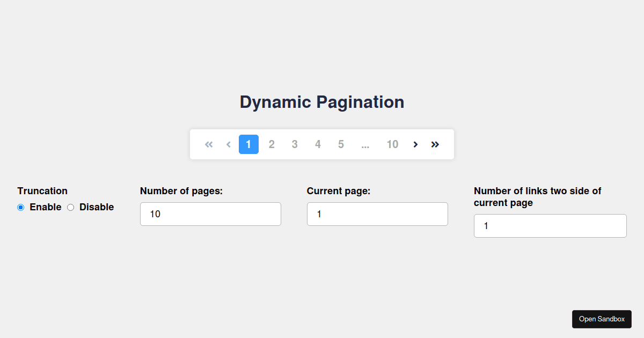The height and width of the screenshot is (338, 644).
Task: Select page 3 in the pagination bar
Action: [295, 144]
